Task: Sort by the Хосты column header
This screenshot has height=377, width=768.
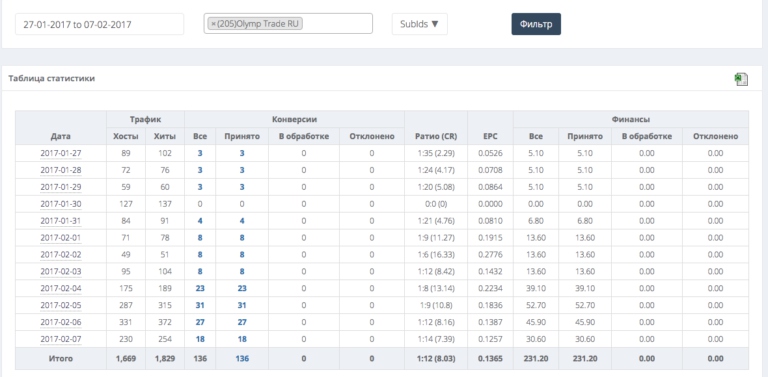Action: (126, 137)
